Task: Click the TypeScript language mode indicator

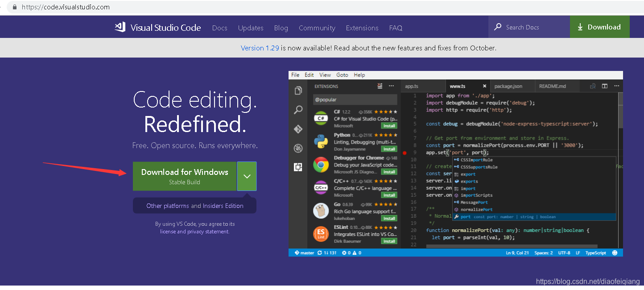Action: pyautogui.click(x=596, y=253)
